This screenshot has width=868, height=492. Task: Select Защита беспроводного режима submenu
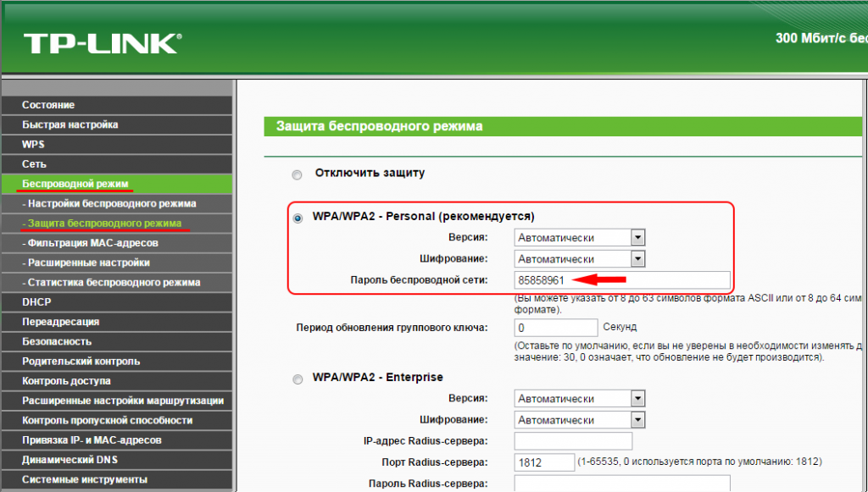click(117, 224)
